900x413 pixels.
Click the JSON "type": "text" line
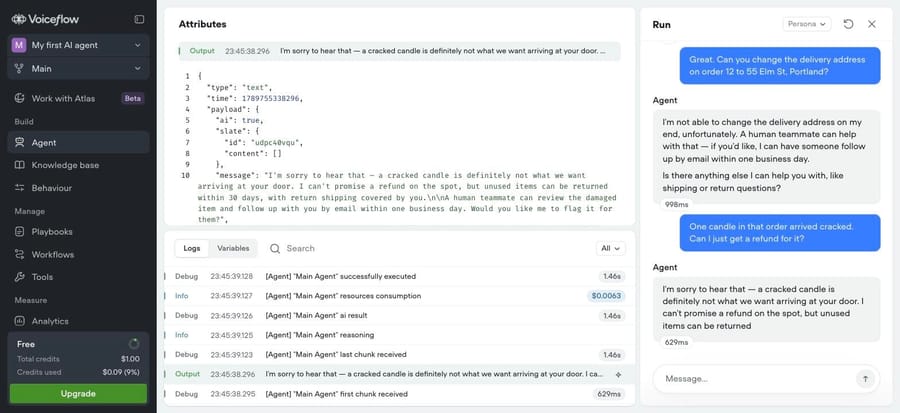pyautogui.click(x=240, y=88)
